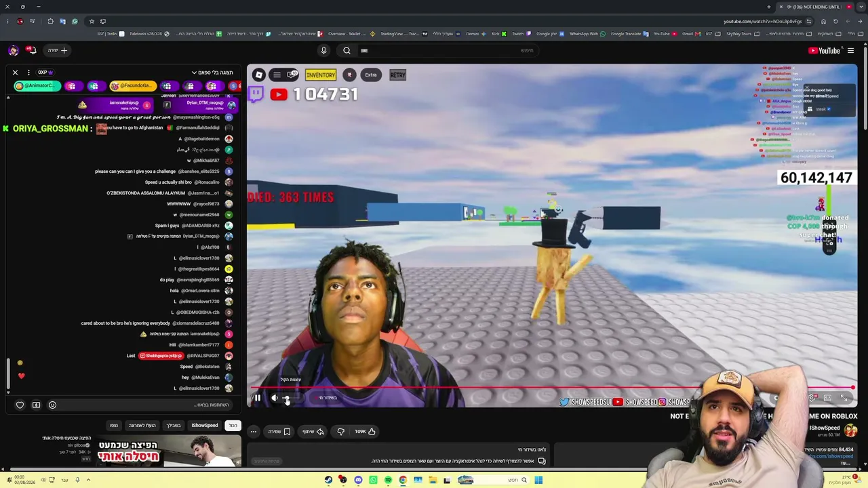Open the 0XP crown badge in chat

coord(45,73)
